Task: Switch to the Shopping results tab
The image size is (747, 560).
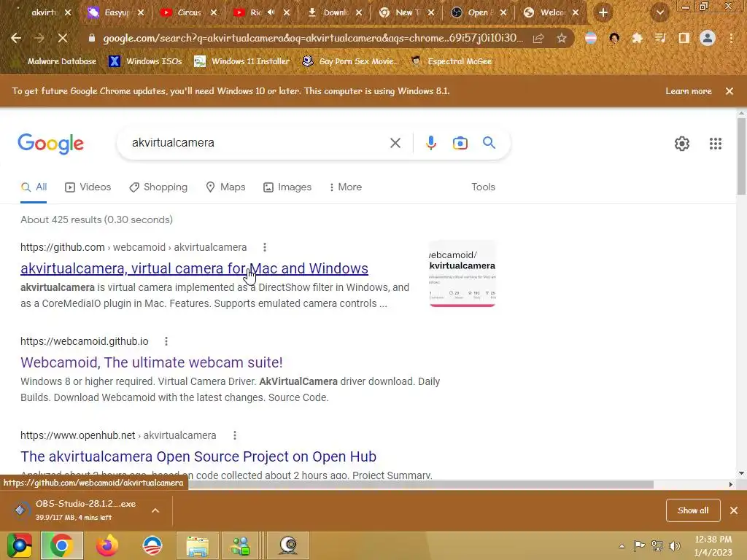Action: point(158,187)
